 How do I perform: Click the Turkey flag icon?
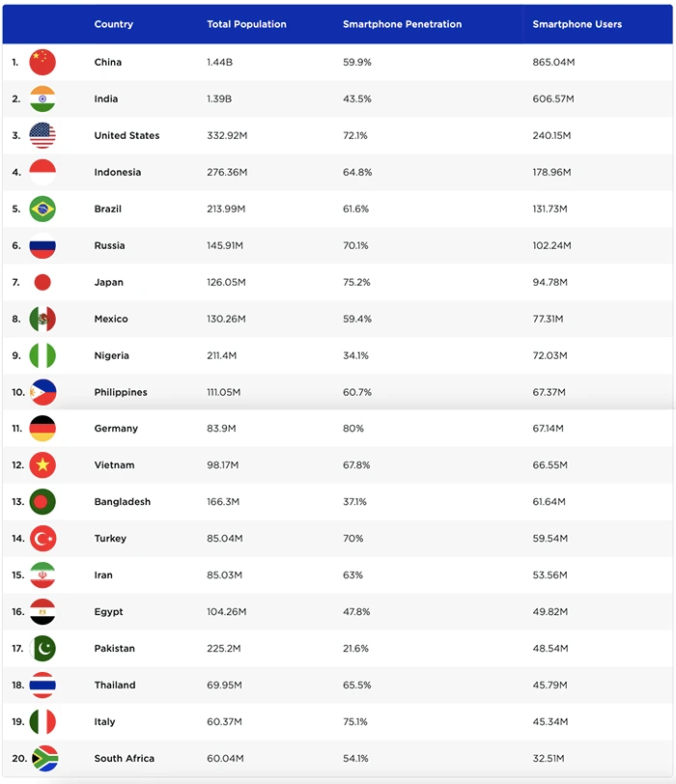pos(42,539)
